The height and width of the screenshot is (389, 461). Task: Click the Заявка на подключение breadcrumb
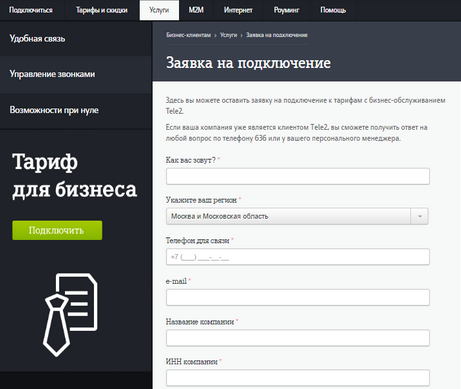tap(277, 35)
